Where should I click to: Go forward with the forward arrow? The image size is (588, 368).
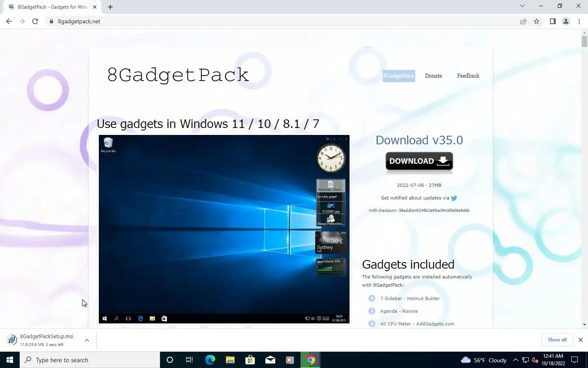click(x=22, y=21)
